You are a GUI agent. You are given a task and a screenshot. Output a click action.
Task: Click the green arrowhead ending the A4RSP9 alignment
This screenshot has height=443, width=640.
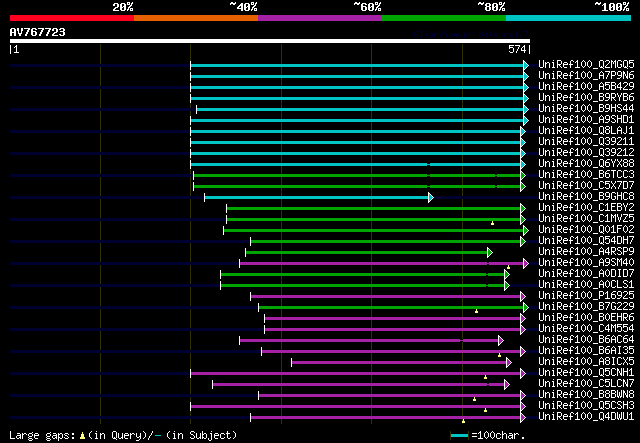pyautogui.click(x=490, y=253)
